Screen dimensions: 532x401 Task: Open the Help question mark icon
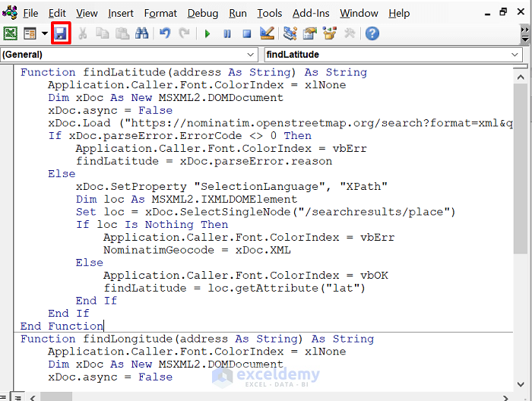click(x=372, y=33)
